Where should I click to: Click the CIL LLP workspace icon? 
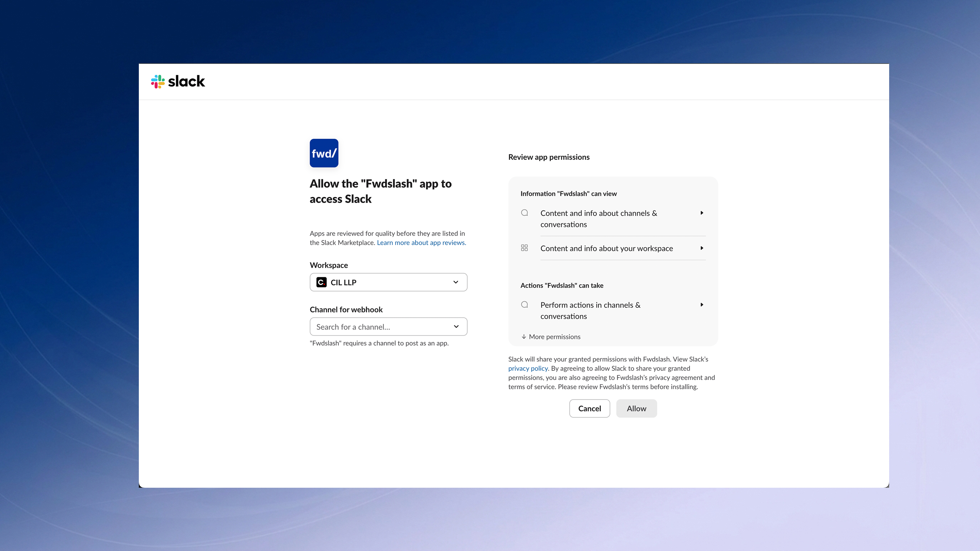click(x=322, y=282)
